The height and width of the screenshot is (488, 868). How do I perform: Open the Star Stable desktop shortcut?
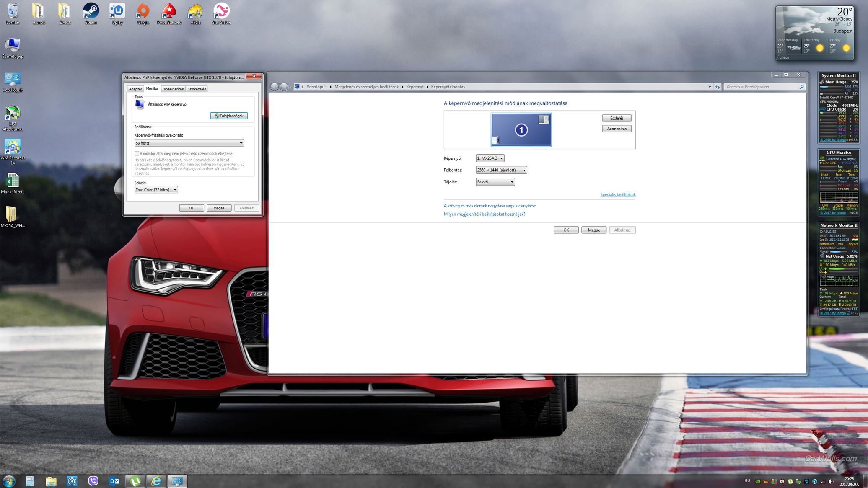tap(221, 13)
